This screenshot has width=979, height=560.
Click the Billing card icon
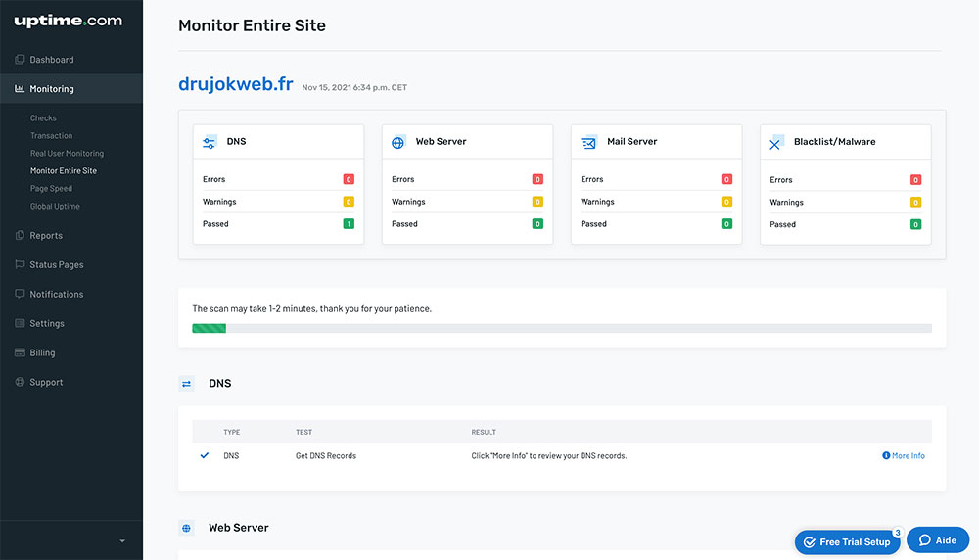[x=20, y=352]
